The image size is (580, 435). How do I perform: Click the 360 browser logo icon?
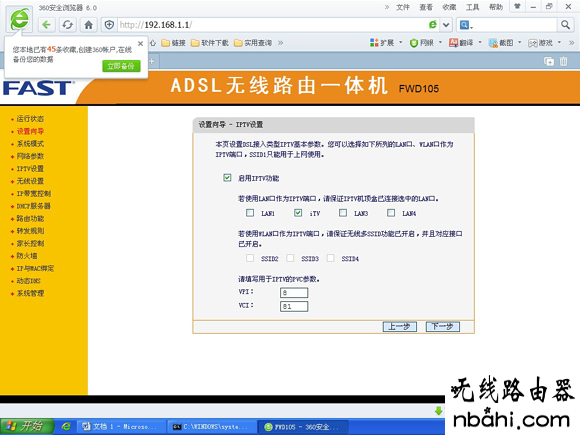pyautogui.click(x=19, y=19)
